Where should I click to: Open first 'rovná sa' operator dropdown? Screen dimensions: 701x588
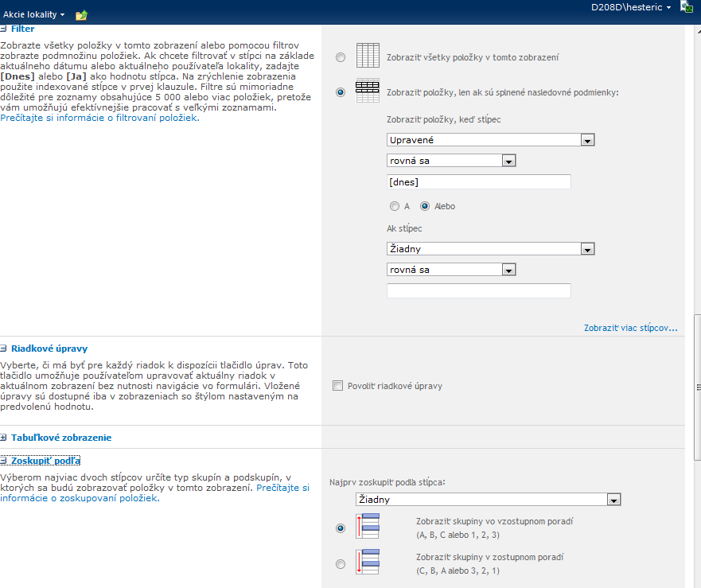point(451,161)
